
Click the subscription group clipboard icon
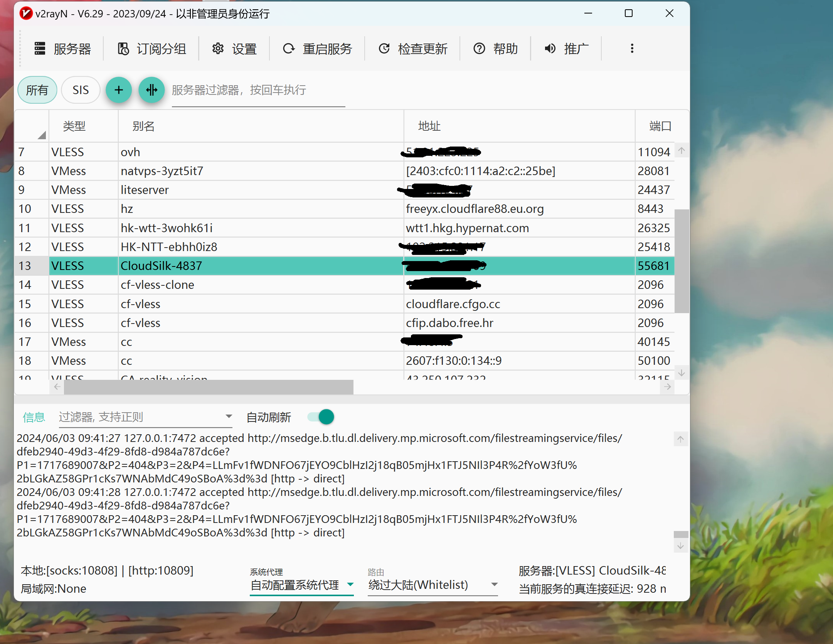point(123,49)
